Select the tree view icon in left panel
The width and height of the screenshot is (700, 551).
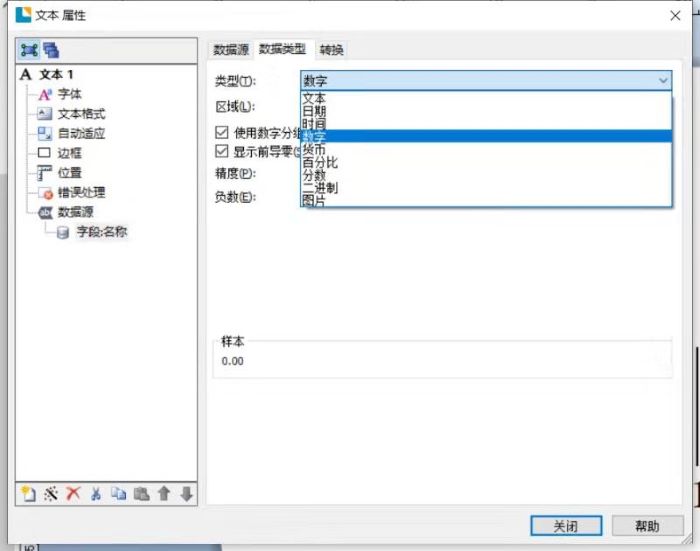(29, 50)
